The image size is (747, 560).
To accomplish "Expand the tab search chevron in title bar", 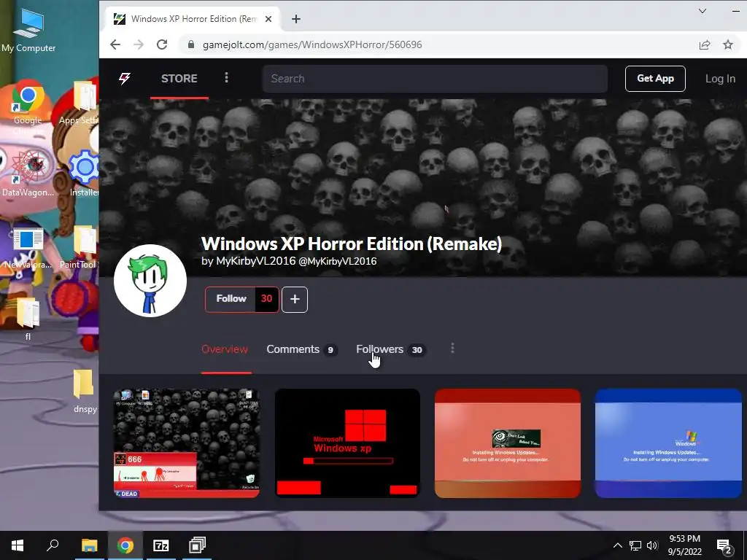I will pos(703,11).
